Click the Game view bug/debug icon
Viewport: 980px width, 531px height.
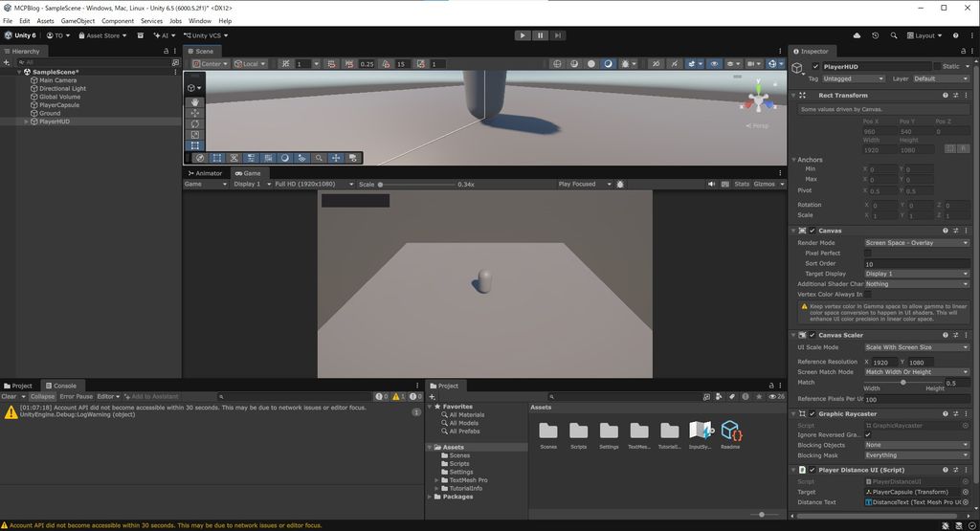coord(620,185)
